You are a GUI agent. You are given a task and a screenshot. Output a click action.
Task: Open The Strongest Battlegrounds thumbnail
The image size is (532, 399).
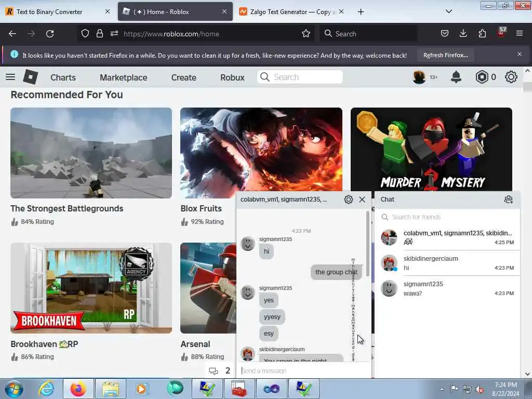(91, 153)
